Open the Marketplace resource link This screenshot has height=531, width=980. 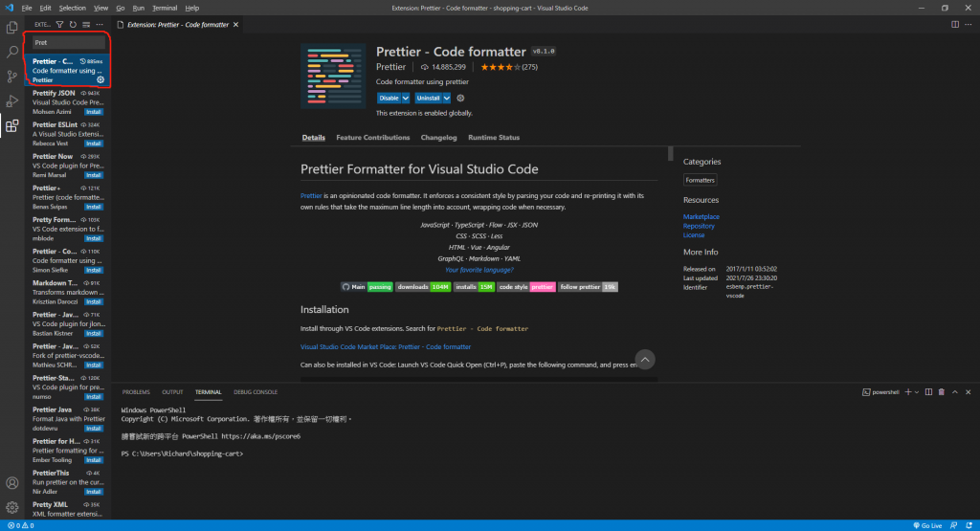coord(701,217)
